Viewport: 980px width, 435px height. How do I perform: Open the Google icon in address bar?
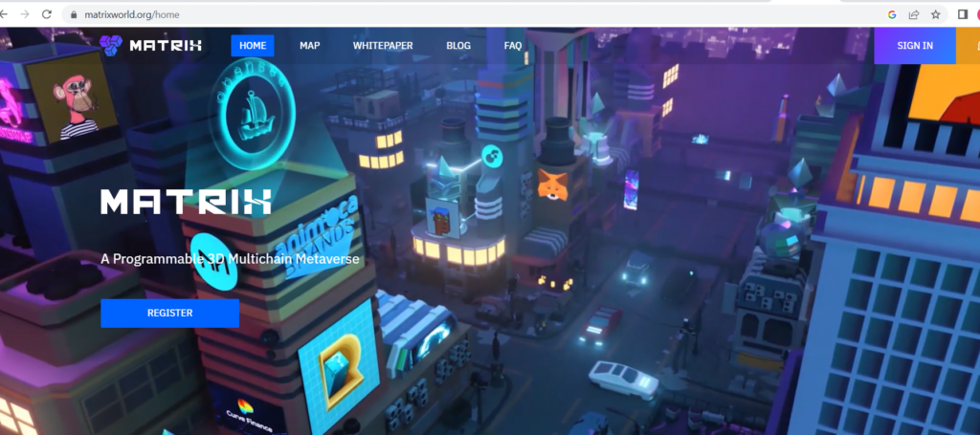click(892, 14)
